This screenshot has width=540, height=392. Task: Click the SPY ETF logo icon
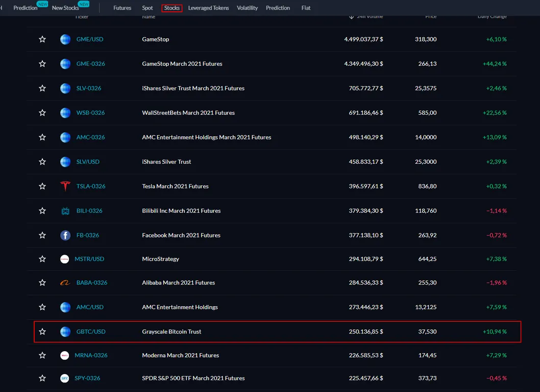[x=64, y=378]
